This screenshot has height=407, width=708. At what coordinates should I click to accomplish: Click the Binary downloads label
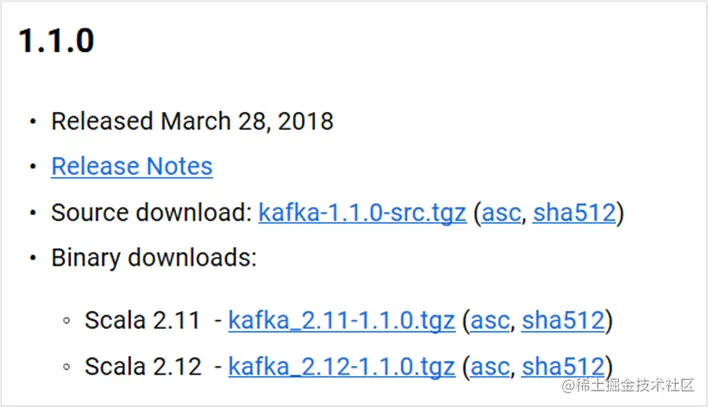[154, 258]
